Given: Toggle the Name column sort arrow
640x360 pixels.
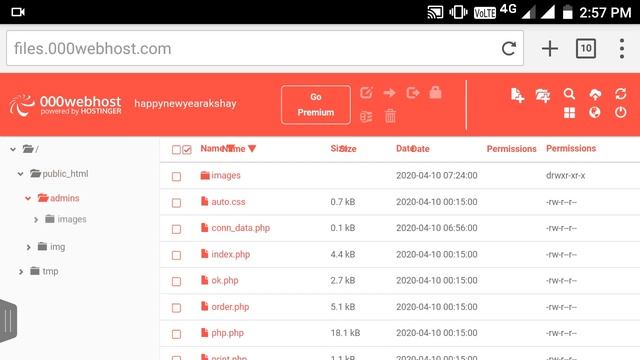Looking at the screenshot, I should 252,149.
